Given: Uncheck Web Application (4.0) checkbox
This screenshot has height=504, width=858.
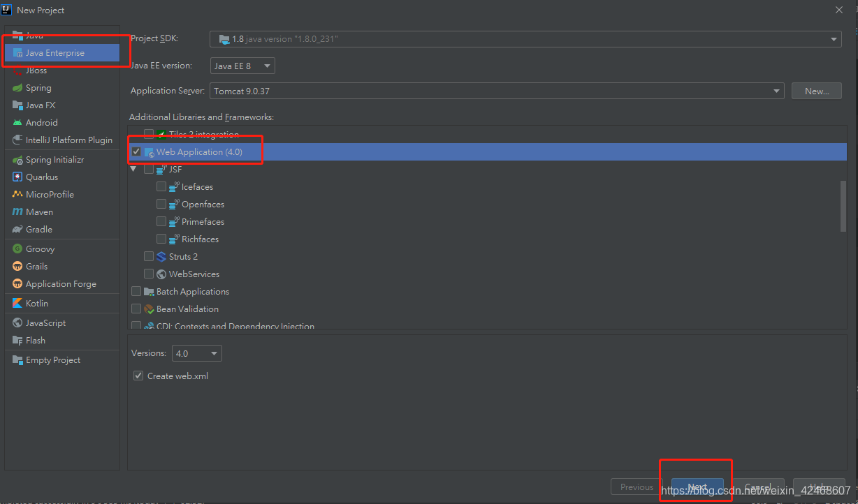Looking at the screenshot, I should 136,152.
